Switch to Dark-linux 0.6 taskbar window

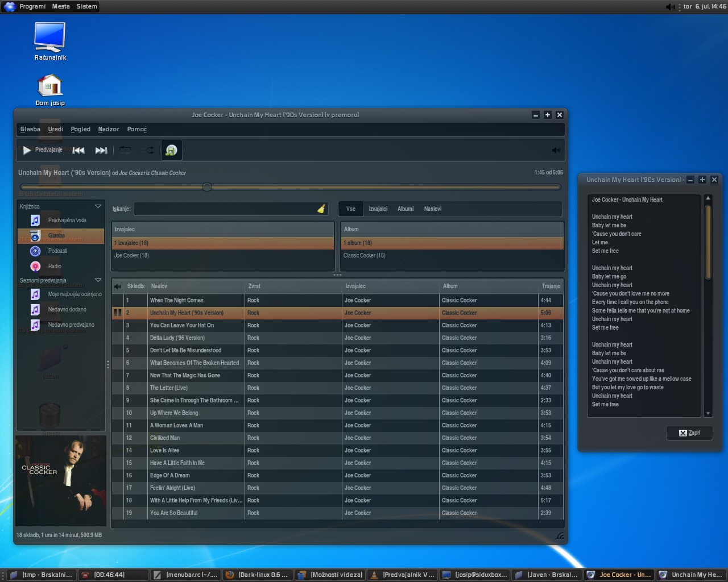[258, 575]
